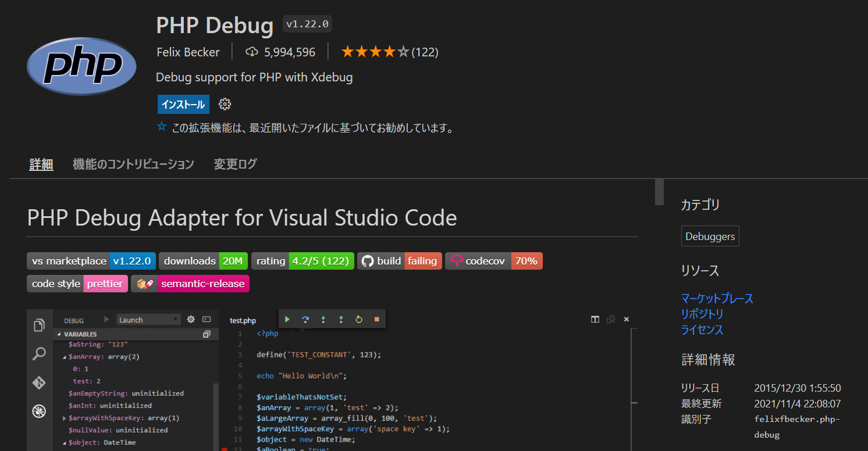Screen dimensions: 868x451
Task: Click Step Over button in debug toolbar
Action: pos(305,319)
